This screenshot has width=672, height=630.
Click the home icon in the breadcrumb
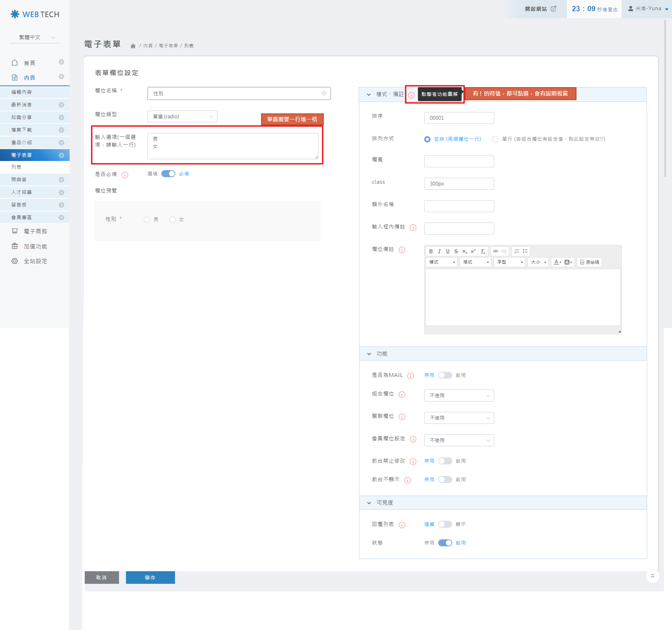[x=133, y=46]
